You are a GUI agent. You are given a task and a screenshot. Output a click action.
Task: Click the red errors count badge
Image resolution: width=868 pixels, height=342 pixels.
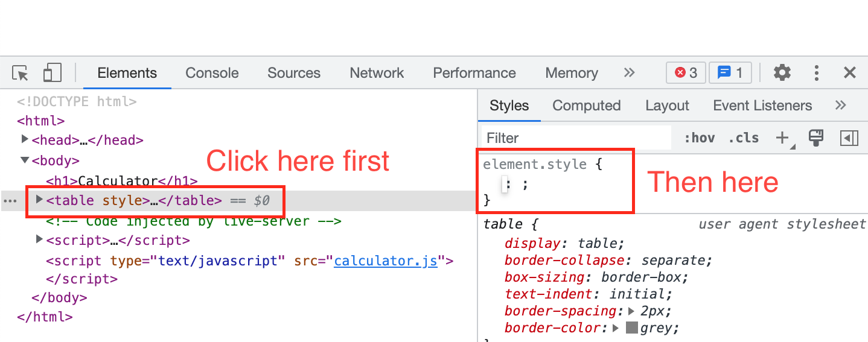pos(686,73)
